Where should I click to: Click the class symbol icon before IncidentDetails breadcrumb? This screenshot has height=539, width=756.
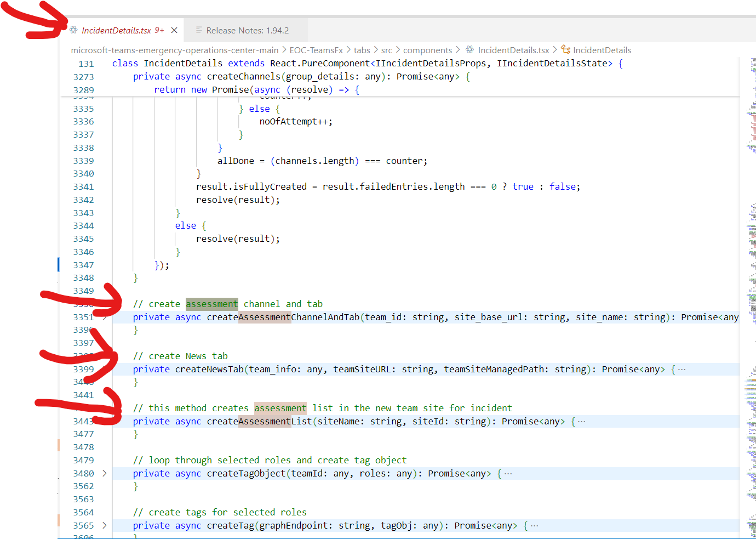coord(565,50)
